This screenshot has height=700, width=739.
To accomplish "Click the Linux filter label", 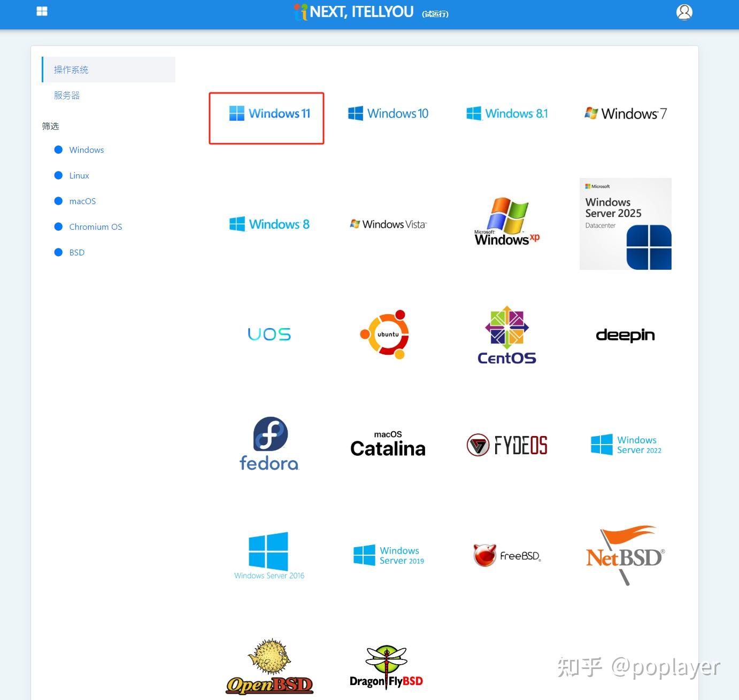I will (79, 175).
